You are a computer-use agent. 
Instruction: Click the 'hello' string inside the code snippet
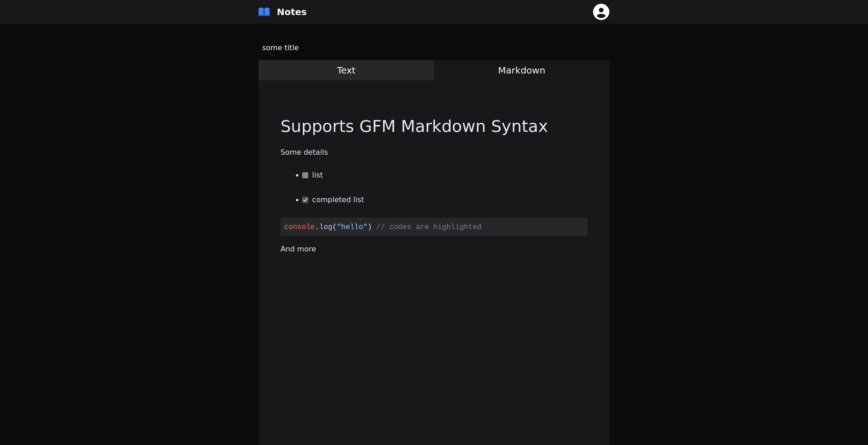click(352, 226)
